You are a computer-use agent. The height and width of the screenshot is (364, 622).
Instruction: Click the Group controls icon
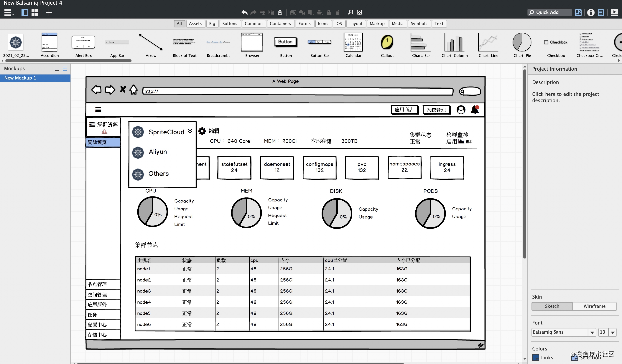pyautogui.click(x=293, y=12)
